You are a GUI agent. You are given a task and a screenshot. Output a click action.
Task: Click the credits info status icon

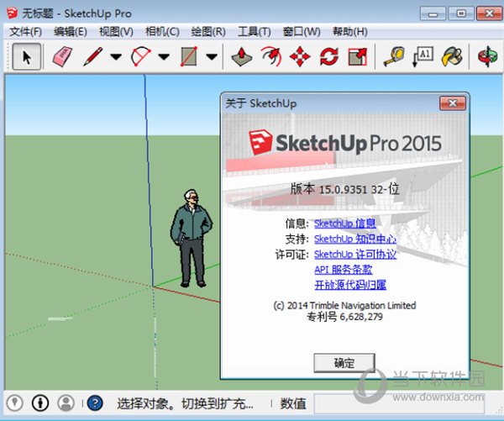[40, 403]
